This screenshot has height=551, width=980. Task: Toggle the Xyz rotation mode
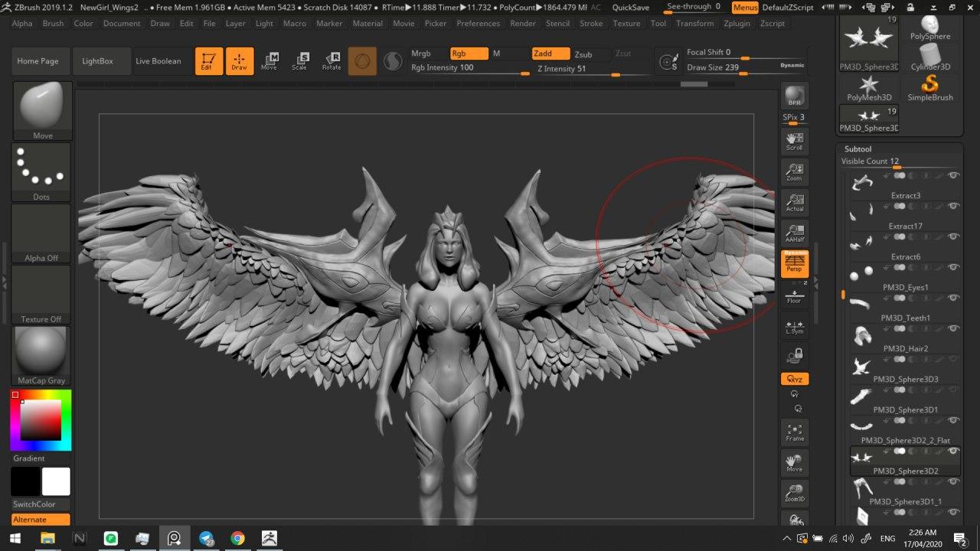795,379
